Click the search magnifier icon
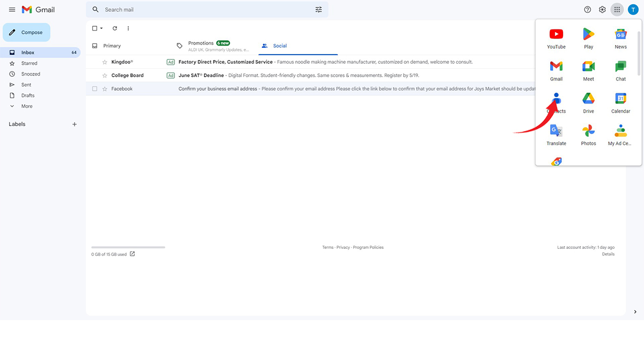Image resolution: width=644 pixels, height=362 pixels. pyautogui.click(x=96, y=10)
